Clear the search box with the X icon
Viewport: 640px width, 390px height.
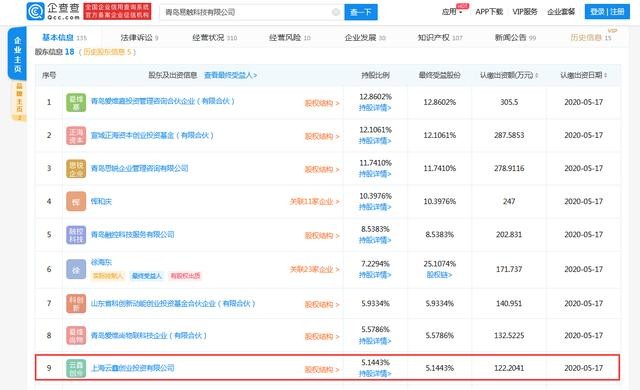[x=336, y=12]
